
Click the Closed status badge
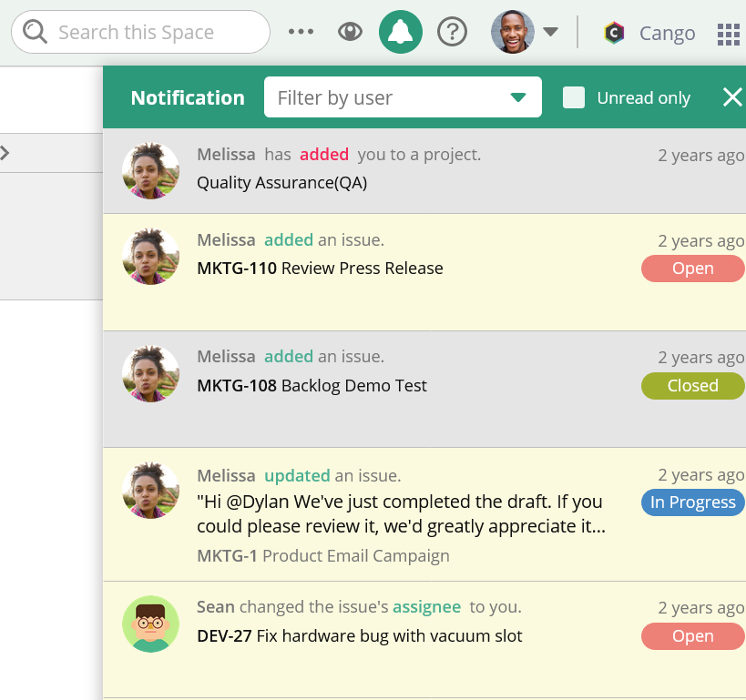[x=692, y=386]
